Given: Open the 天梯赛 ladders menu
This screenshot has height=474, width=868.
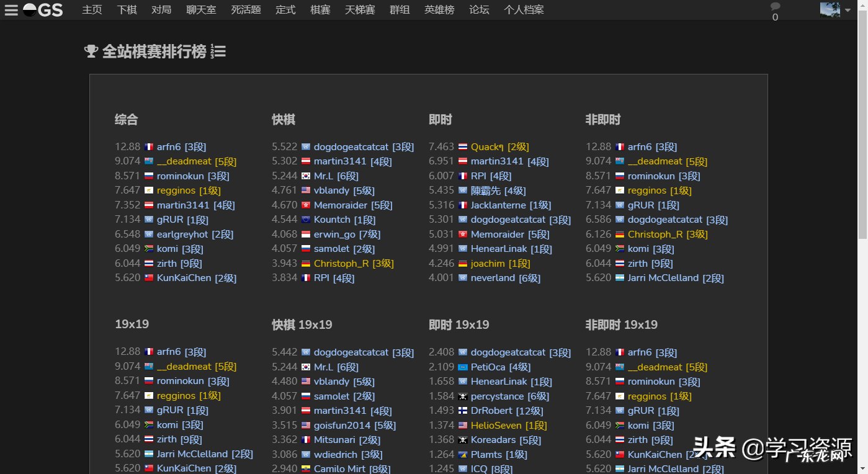Looking at the screenshot, I should 360,10.
